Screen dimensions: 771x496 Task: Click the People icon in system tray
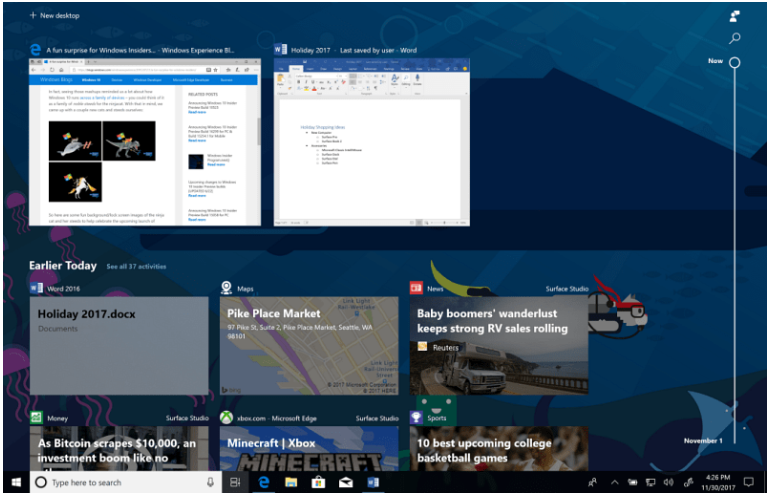pos(593,482)
